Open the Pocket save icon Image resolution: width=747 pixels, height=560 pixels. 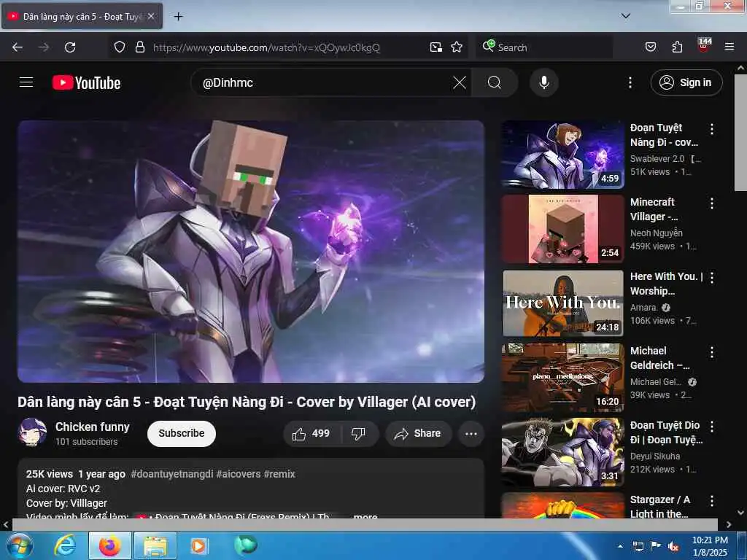click(x=650, y=47)
